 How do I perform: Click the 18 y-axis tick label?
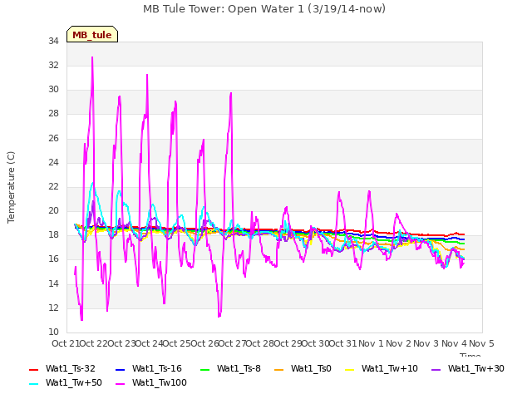[x=53, y=234]
